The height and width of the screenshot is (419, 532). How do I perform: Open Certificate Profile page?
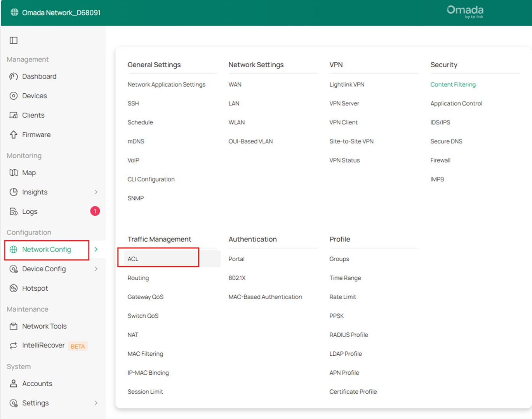point(353,392)
